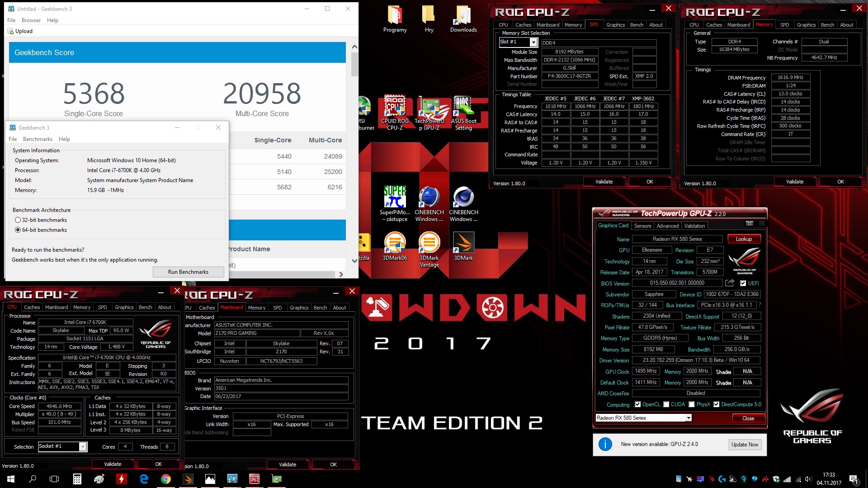868x488 pixels.
Task: Open the Downloads desktop folder
Action: pyautogui.click(x=463, y=20)
